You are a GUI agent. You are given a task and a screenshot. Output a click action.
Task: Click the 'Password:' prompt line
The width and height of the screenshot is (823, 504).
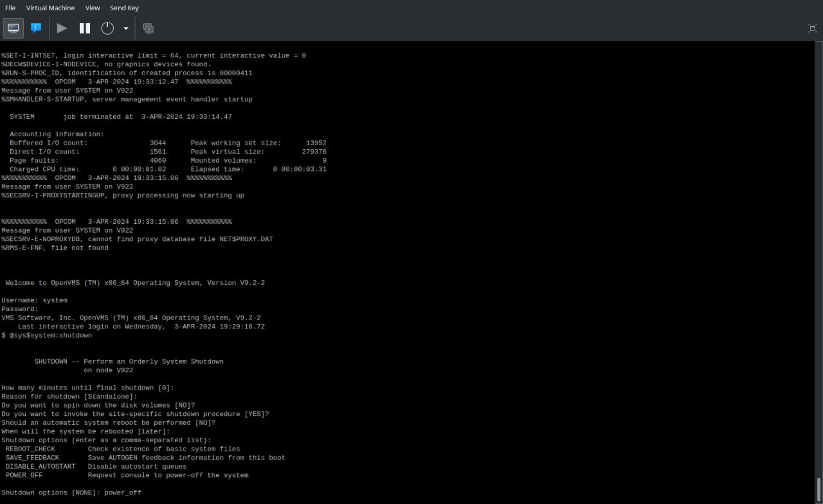tap(20, 309)
